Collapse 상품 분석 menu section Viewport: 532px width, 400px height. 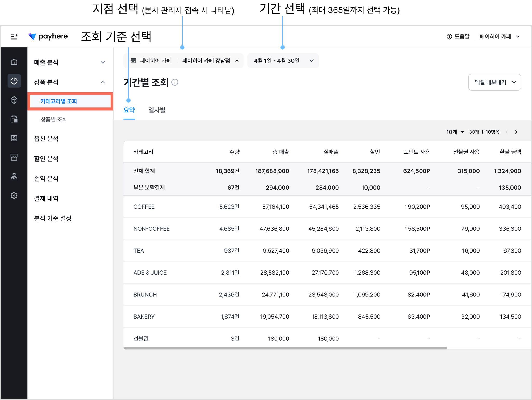pyautogui.click(x=70, y=82)
